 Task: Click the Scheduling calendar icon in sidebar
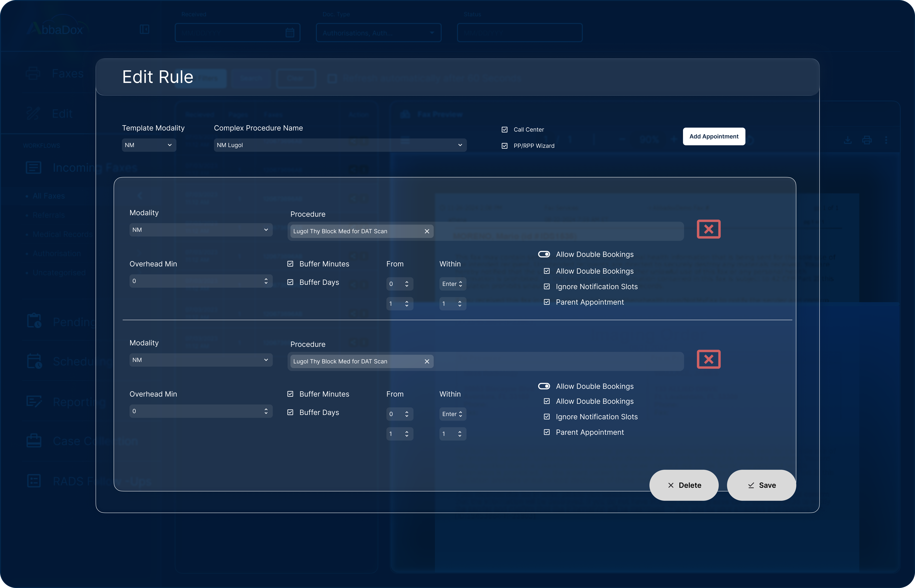pos(34,361)
